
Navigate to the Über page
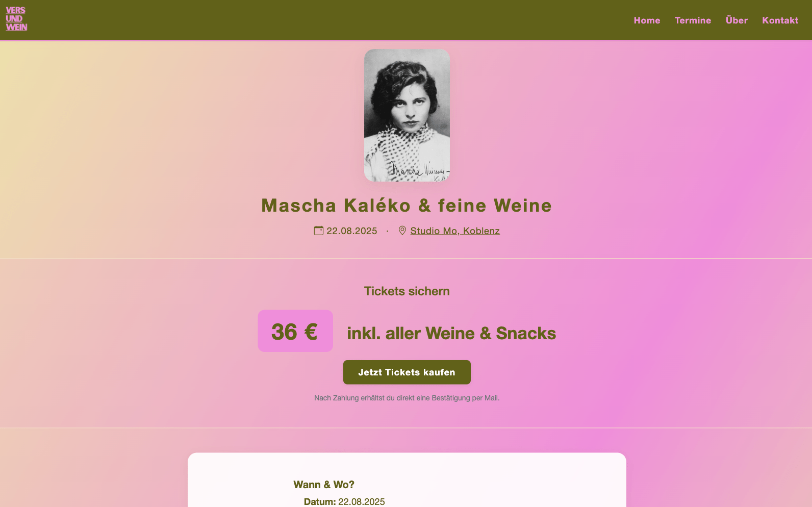coord(737,20)
